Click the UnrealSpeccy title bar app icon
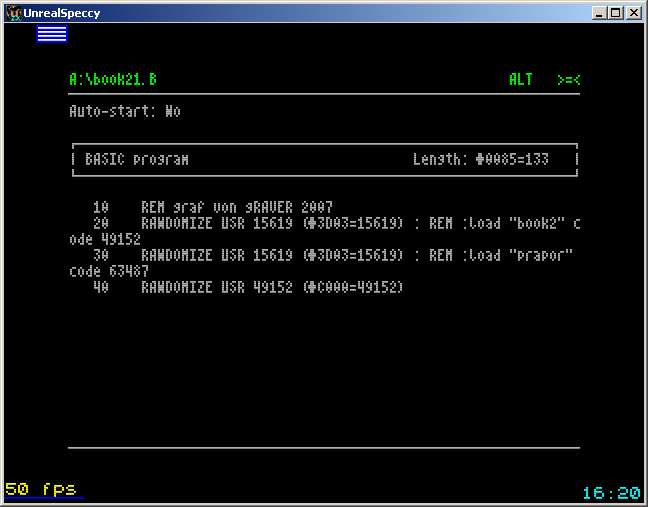Viewport: 648px width, 507px height. coord(13,12)
